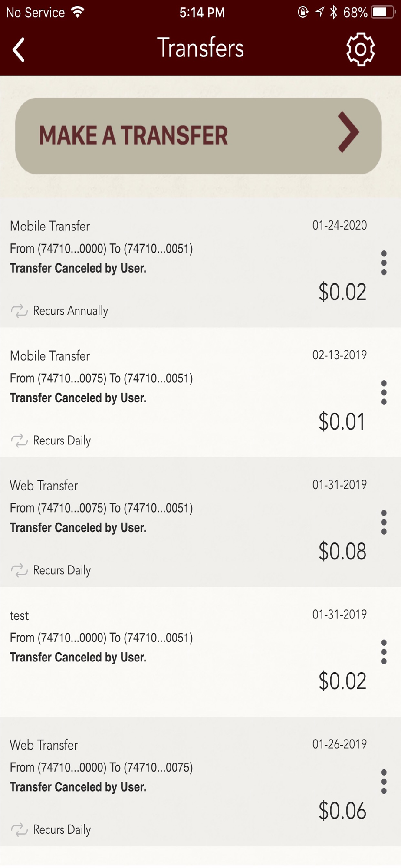Tap the Transfers title in header
Viewport: 401px width, 868px height.
(x=200, y=48)
